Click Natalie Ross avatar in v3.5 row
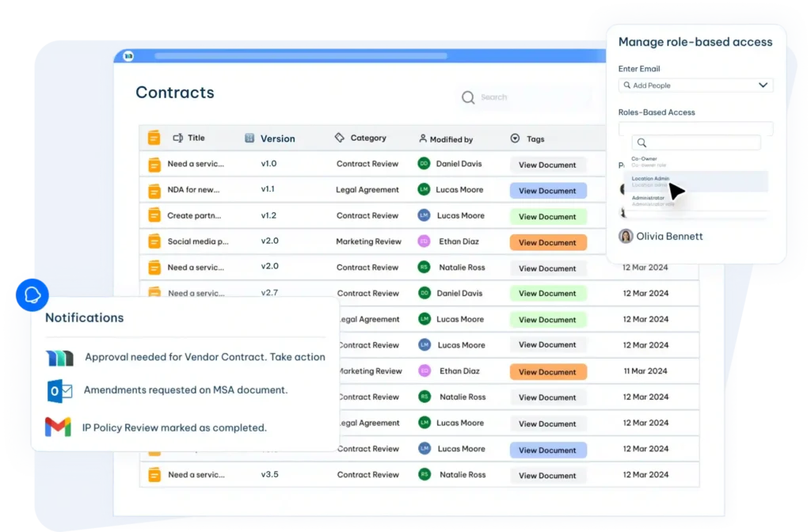This screenshot has height=532, width=811. (x=425, y=474)
